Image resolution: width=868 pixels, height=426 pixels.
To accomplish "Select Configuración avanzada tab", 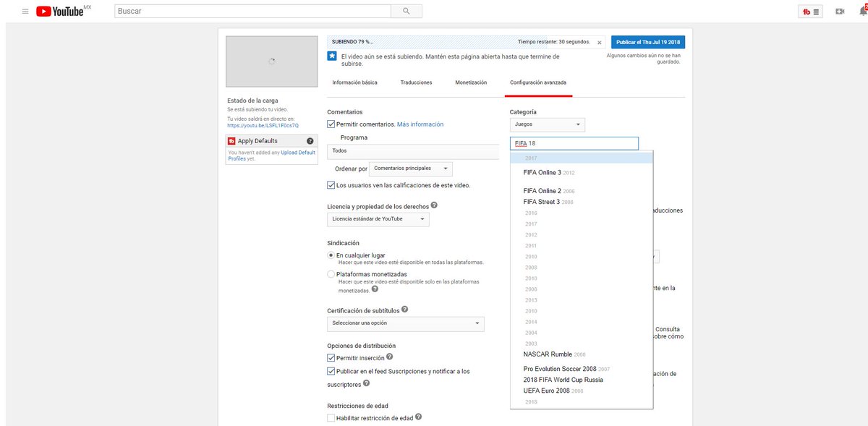I will [x=538, y=82].
